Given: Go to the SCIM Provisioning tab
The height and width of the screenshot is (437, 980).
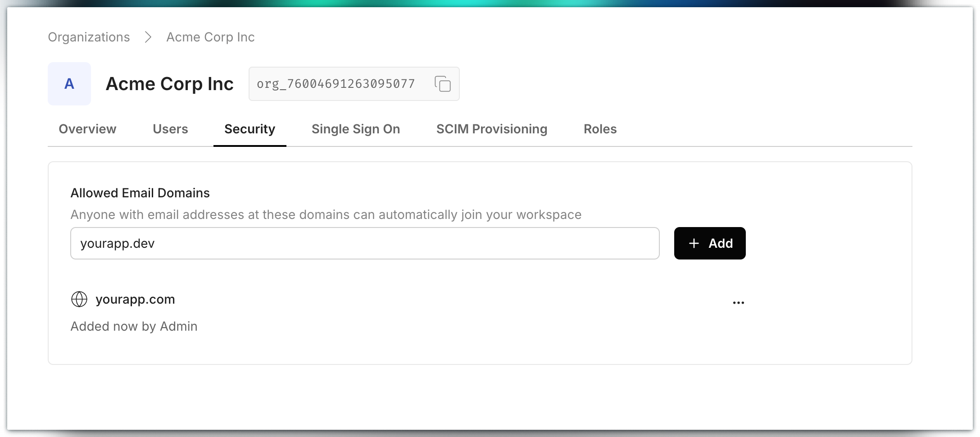Looking at the screenshot, I should [491, 129].
